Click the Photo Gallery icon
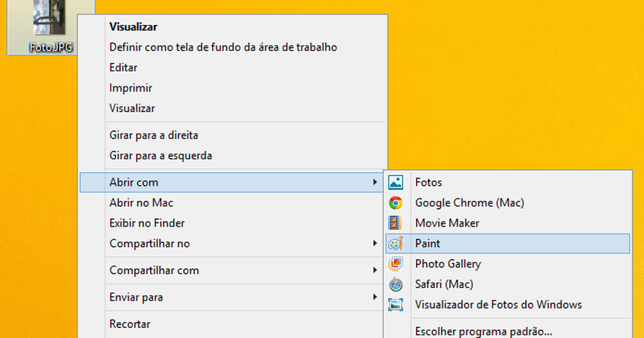The image size is (644, 338). point(395,264)
